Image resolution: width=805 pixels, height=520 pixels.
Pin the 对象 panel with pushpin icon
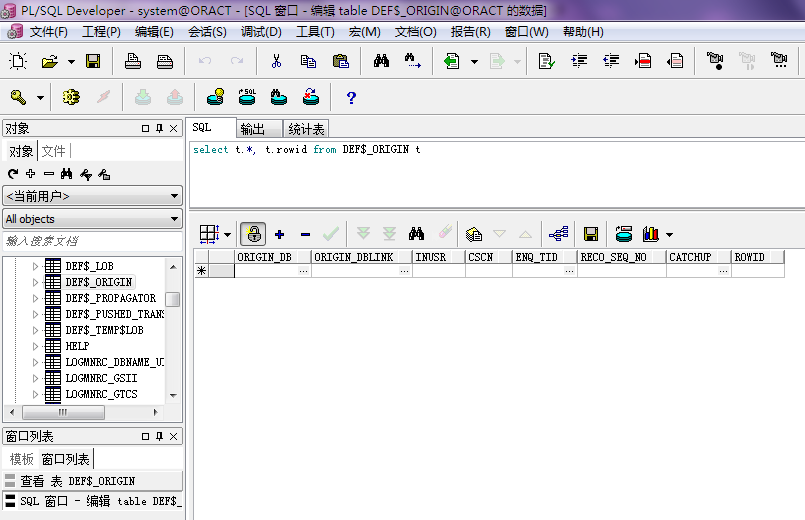click(x=159, y=128)
